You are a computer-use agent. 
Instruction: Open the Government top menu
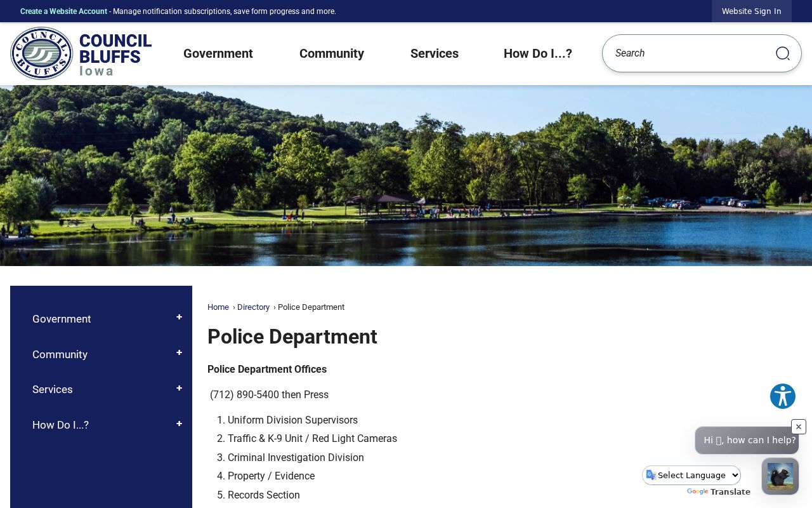click(218, 53)
